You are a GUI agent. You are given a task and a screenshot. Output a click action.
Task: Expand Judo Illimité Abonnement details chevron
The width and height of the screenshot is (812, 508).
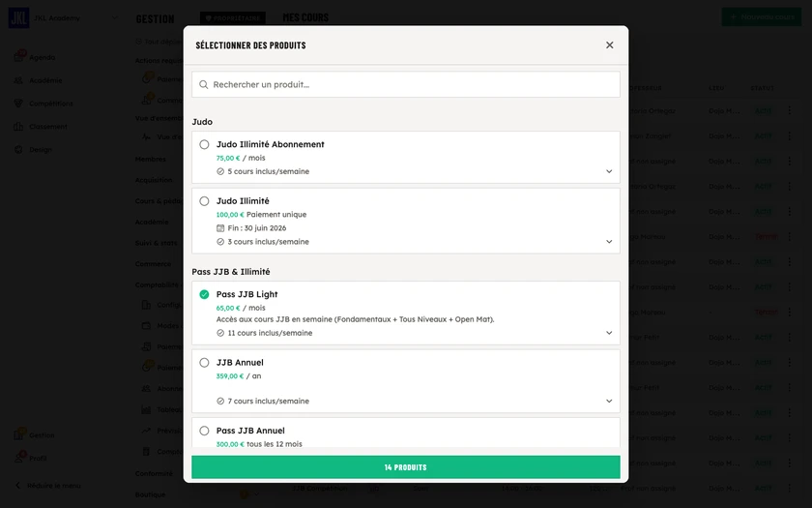609,171
